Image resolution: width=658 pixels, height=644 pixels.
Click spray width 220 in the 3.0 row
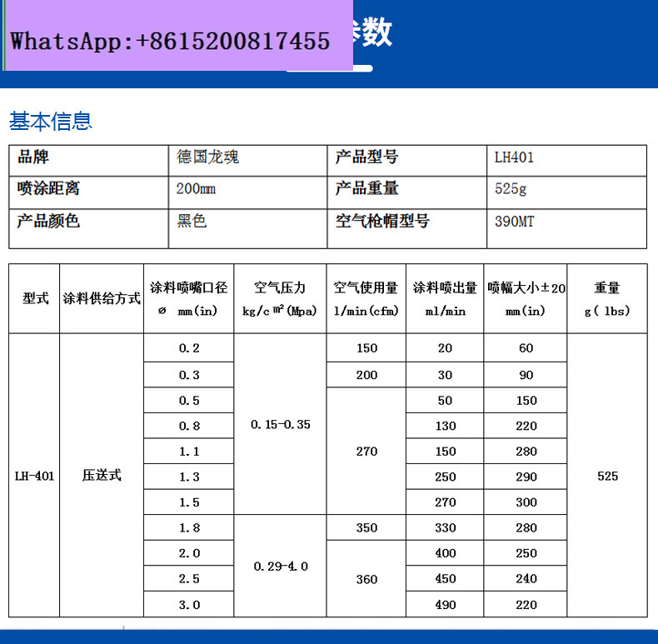(526, 605)
